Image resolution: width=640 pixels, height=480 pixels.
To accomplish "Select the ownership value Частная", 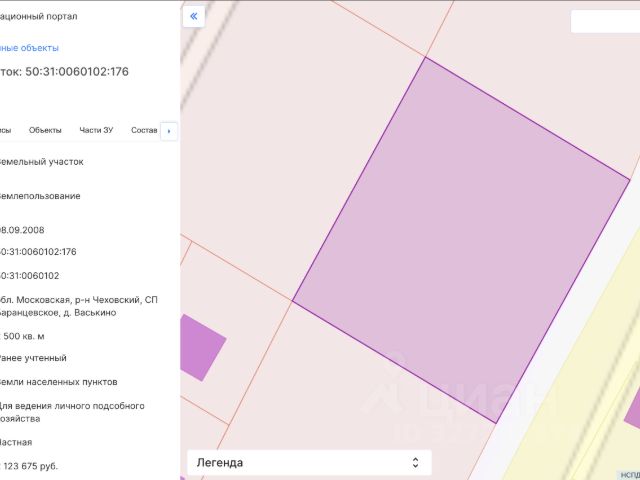I will pos(16,442).
